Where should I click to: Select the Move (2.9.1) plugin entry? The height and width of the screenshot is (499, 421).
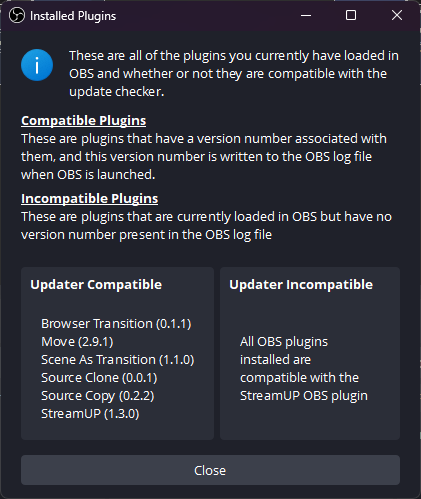coord(77,342)
